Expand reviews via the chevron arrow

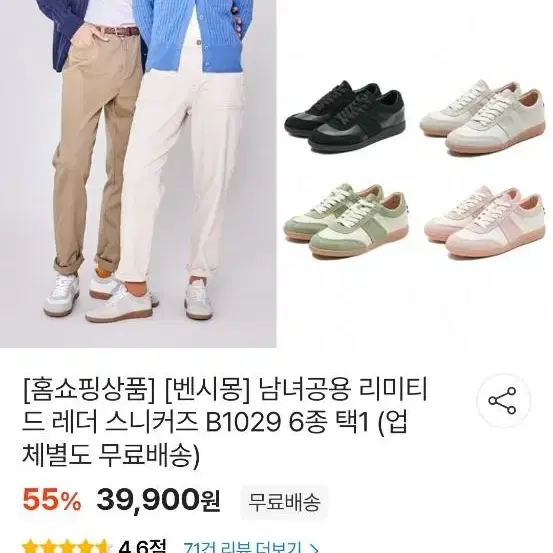(x=312, y=548)
